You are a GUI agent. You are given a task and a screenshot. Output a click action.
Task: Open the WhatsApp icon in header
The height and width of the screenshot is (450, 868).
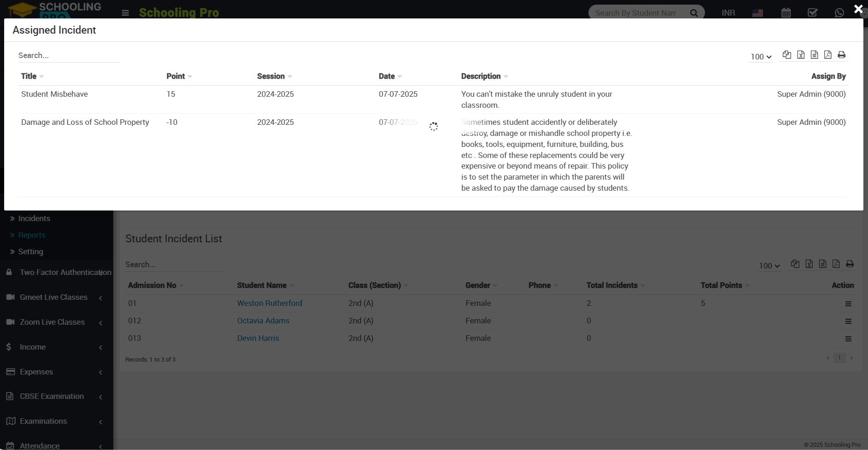(839, 13)
